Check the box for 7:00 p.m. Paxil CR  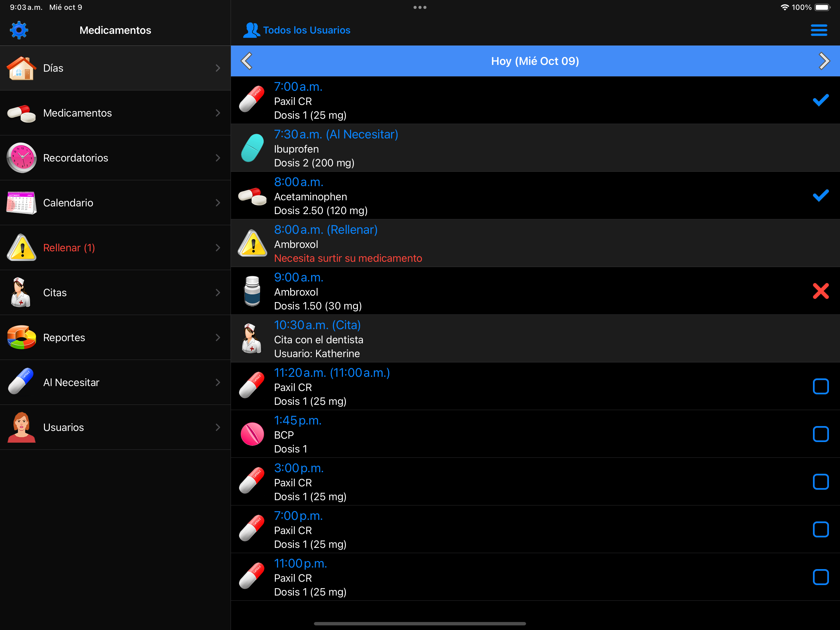click(821, 529)
